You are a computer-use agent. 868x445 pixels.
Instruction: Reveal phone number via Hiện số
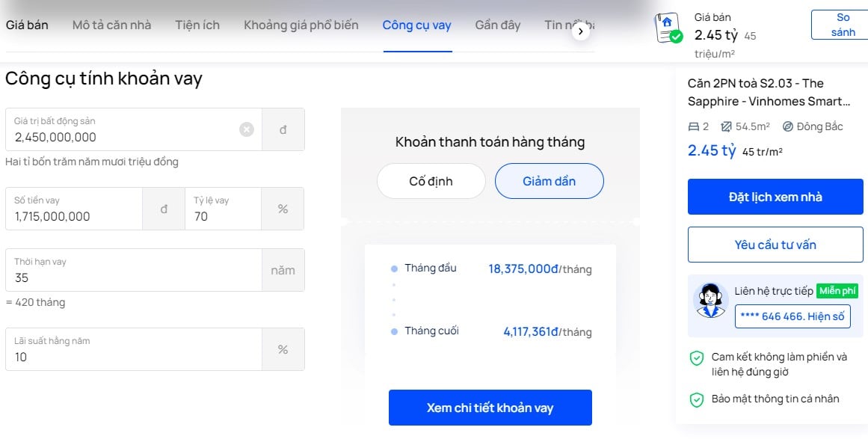pos(792,316)
